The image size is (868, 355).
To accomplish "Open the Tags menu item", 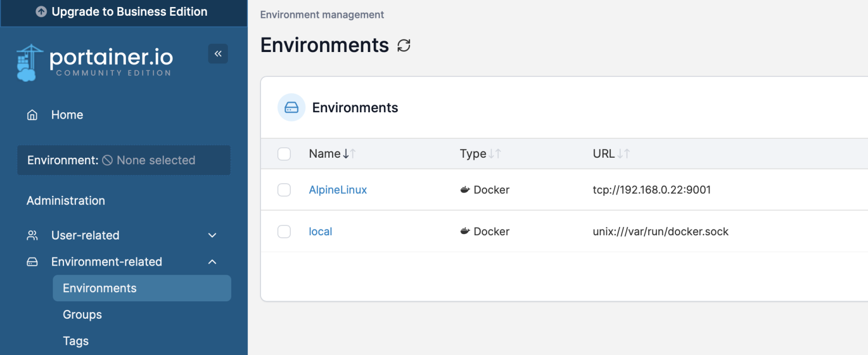I will click(76, 341).
